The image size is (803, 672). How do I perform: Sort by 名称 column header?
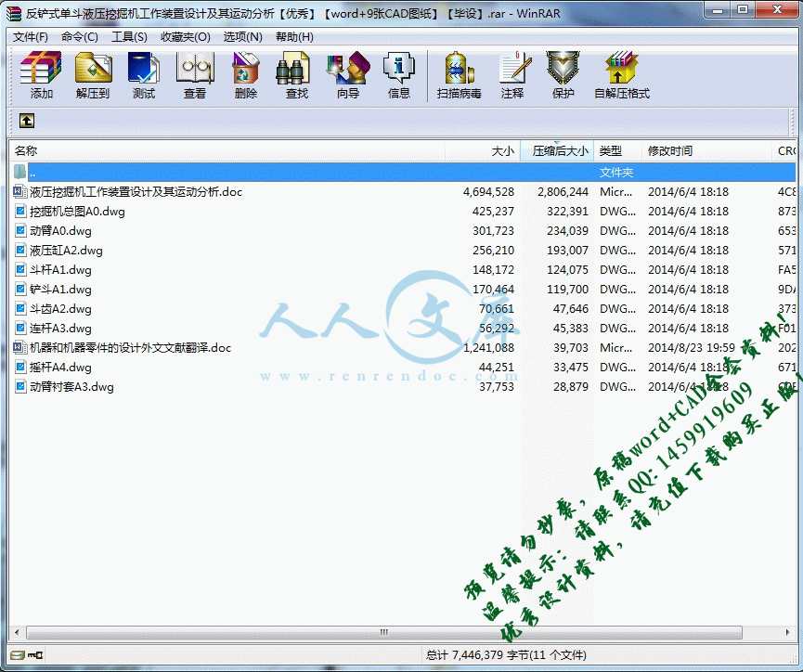tap(227, 150)
